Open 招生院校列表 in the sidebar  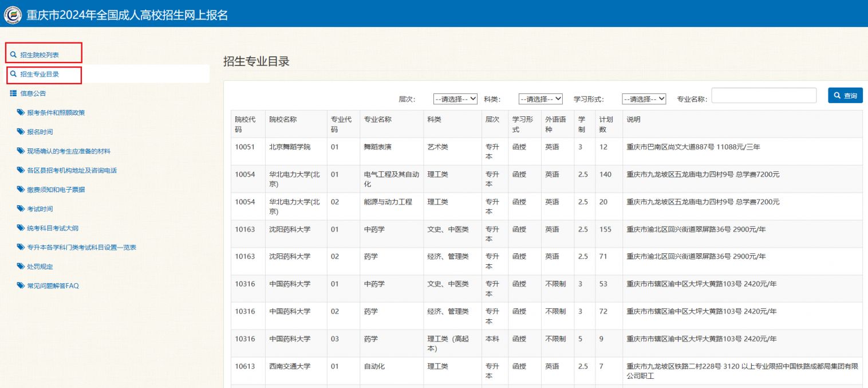tap(40, 55)
